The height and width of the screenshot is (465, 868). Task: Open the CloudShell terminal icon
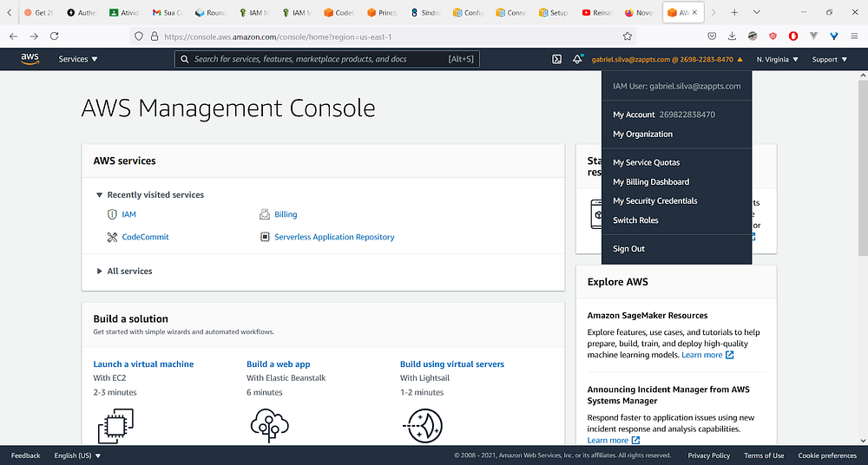click(557, 59)
